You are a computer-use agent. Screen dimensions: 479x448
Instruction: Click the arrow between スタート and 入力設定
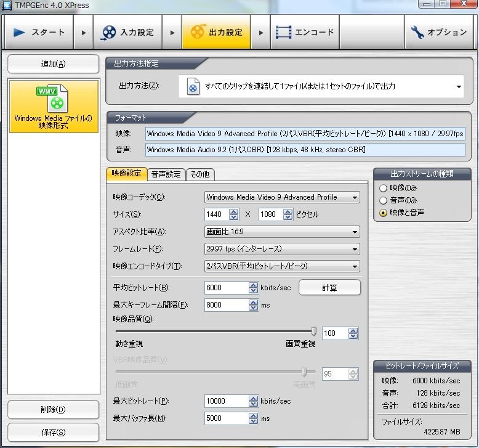[83, 33]
